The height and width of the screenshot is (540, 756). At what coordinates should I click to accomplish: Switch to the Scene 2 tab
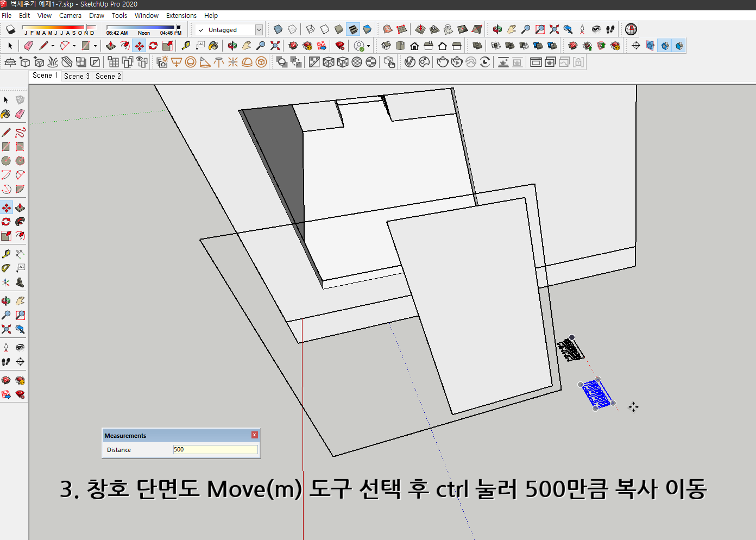[107, 76]
